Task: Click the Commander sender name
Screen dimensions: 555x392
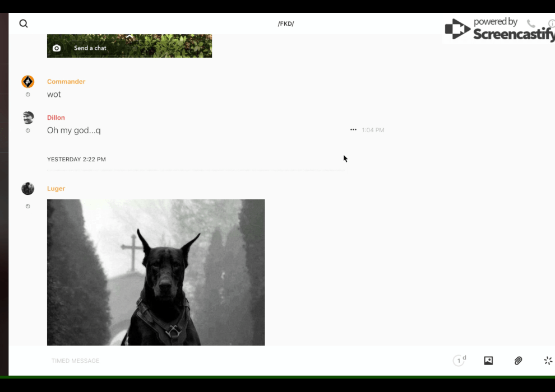Action: pos(66,82)
